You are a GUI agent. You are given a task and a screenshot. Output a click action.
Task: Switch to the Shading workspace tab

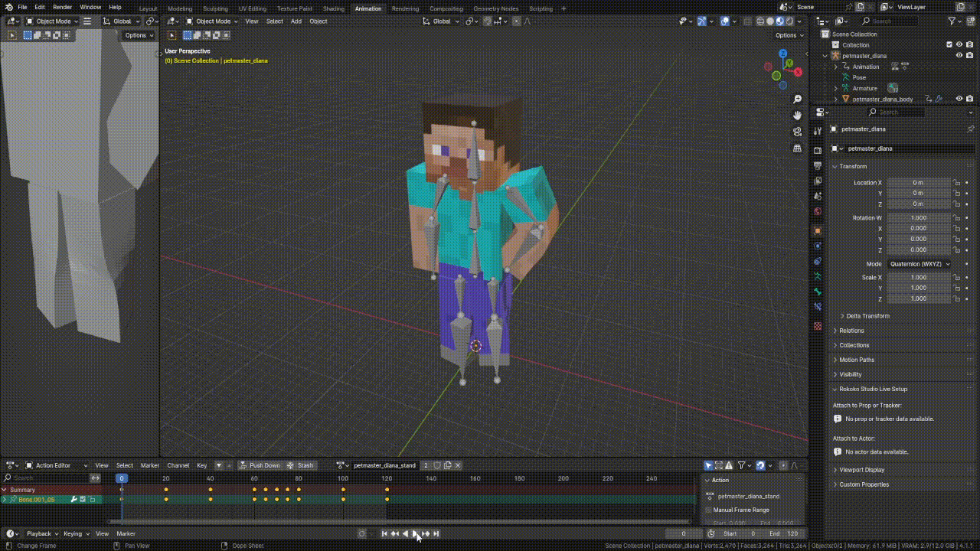click(333, 8)
